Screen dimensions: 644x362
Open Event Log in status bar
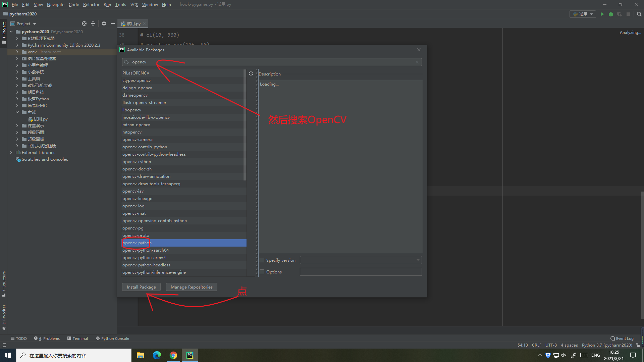[x=622, y=339]
